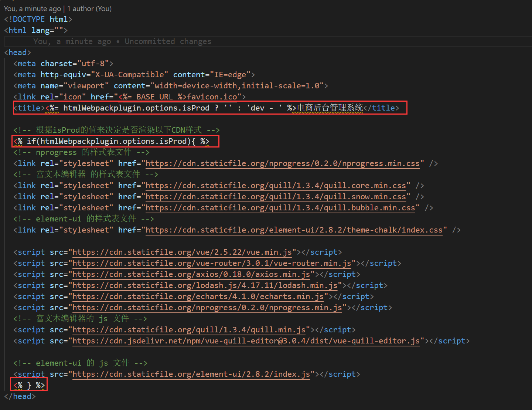This screenshot has height=410, width=532.
Task: Open the vue-router.min.js script URL
Action: [x=212, y=263]
